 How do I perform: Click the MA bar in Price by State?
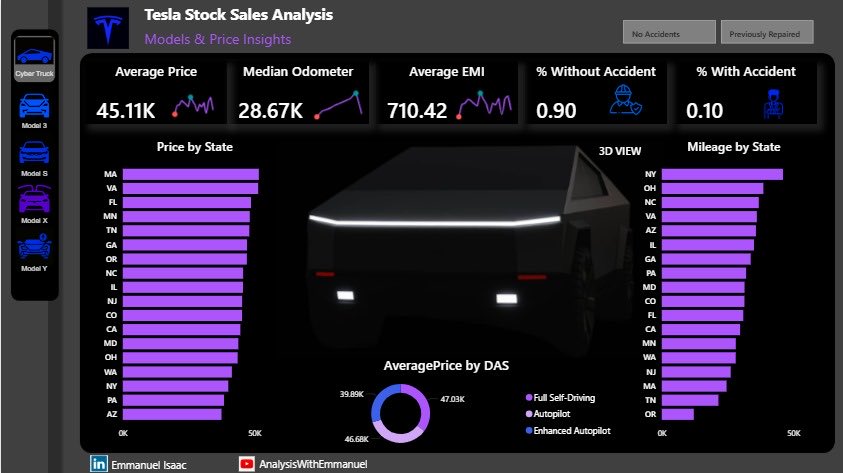pyautogui.click(x=191, y=174)
